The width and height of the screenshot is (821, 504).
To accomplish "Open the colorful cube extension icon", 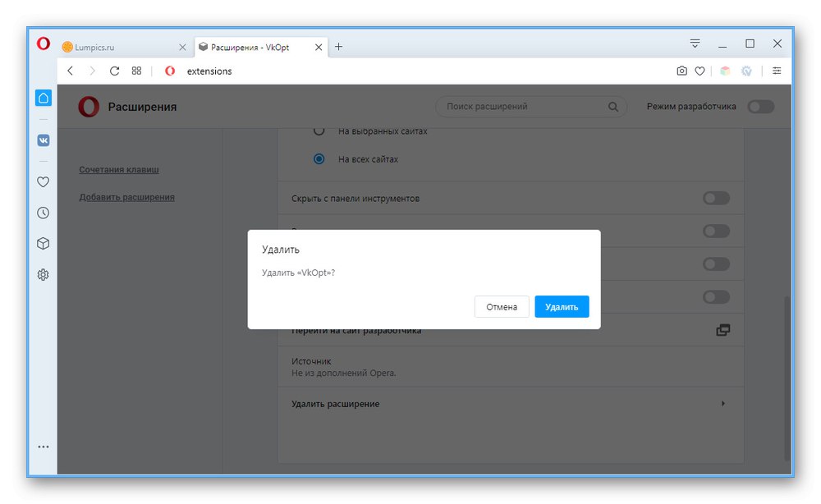I will point(725,71).
